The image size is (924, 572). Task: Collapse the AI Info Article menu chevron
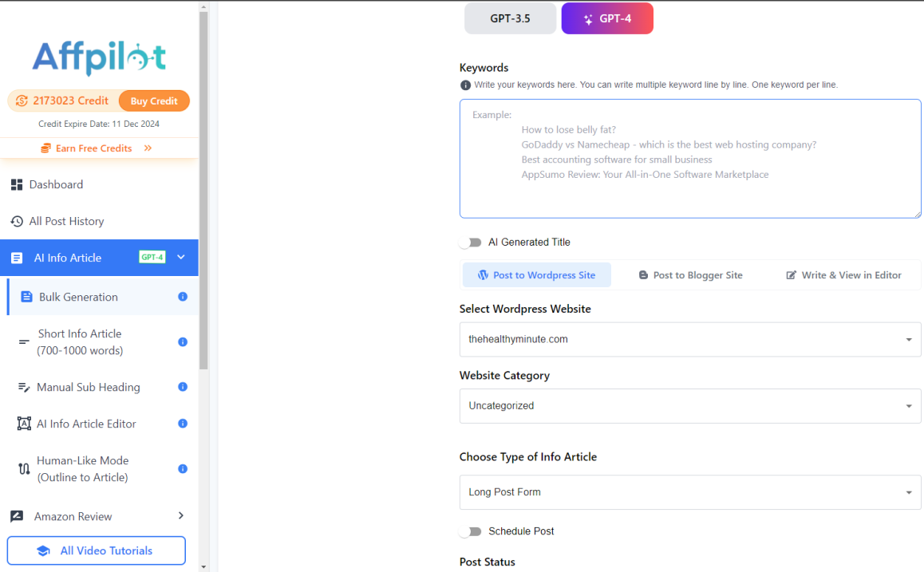(181, 257)
